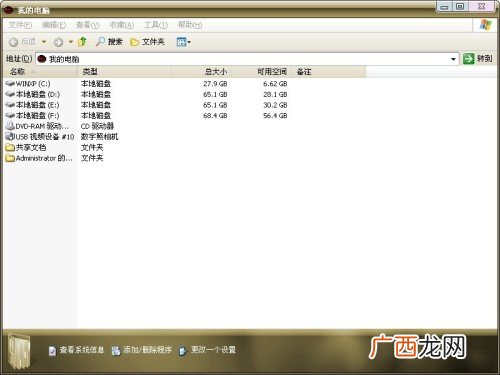Click the 28.1 GB free space cell
The image size is (500, 375).
tap(275, 94)
